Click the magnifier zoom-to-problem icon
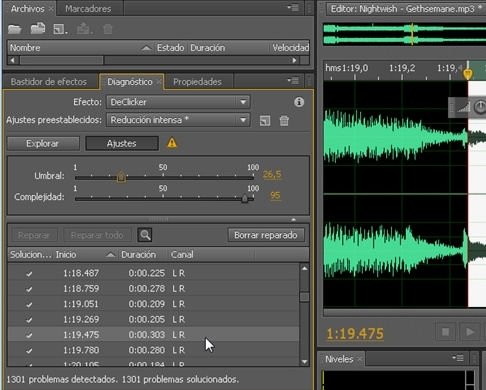The width and height of the screenshot is (486, 390). point(145,235)
